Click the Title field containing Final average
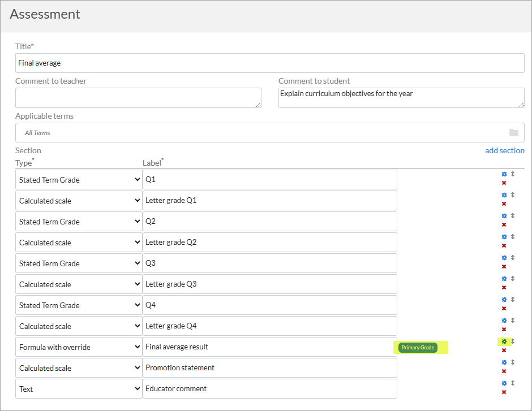 (x=270, y=63)
